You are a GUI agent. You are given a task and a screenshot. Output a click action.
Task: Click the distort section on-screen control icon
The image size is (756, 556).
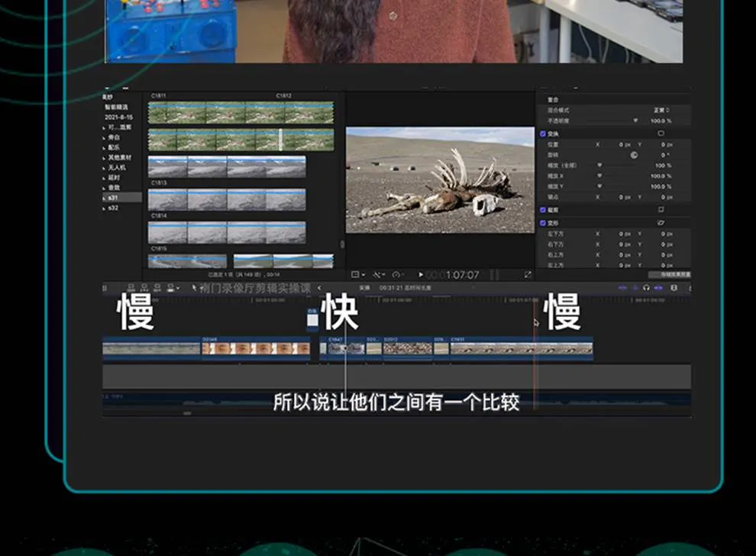(661, 222)
